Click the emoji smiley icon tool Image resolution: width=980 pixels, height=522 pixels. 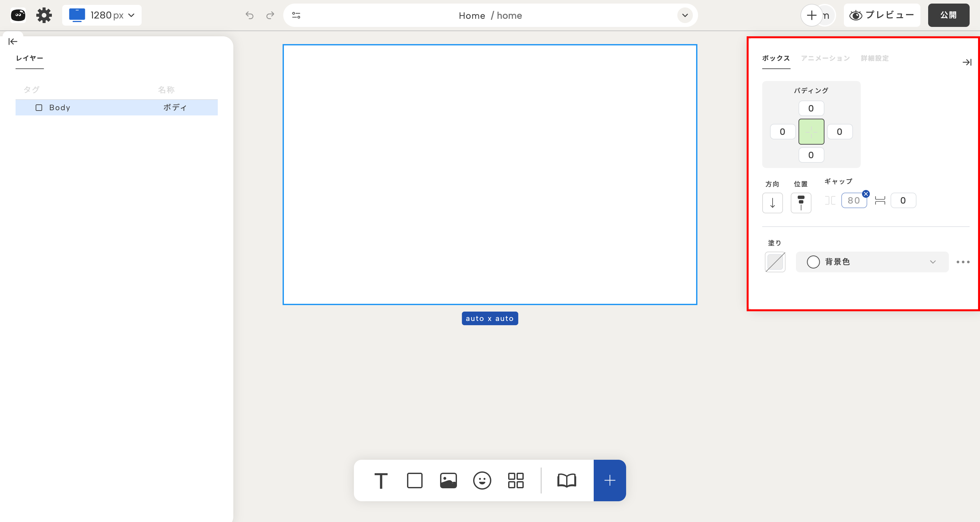pos(482,480)
